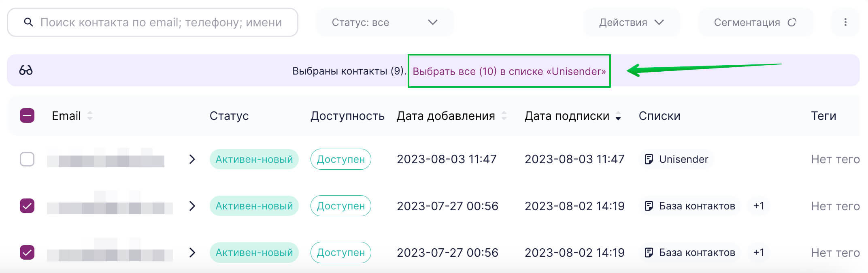Check the first contact row checkbox
Image resolution: width=868 pixels, height=273 pixels.
click(x=27, y=159)
